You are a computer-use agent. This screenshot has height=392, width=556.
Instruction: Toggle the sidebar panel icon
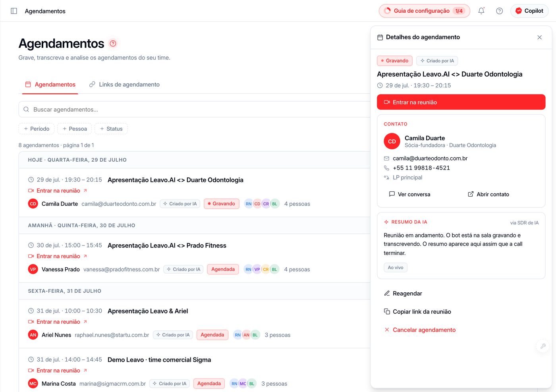pyautogui.click(x=14, y=11)
